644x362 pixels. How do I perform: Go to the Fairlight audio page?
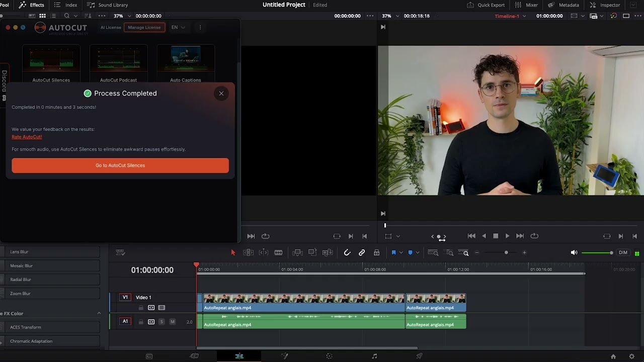tap(374, 355)
